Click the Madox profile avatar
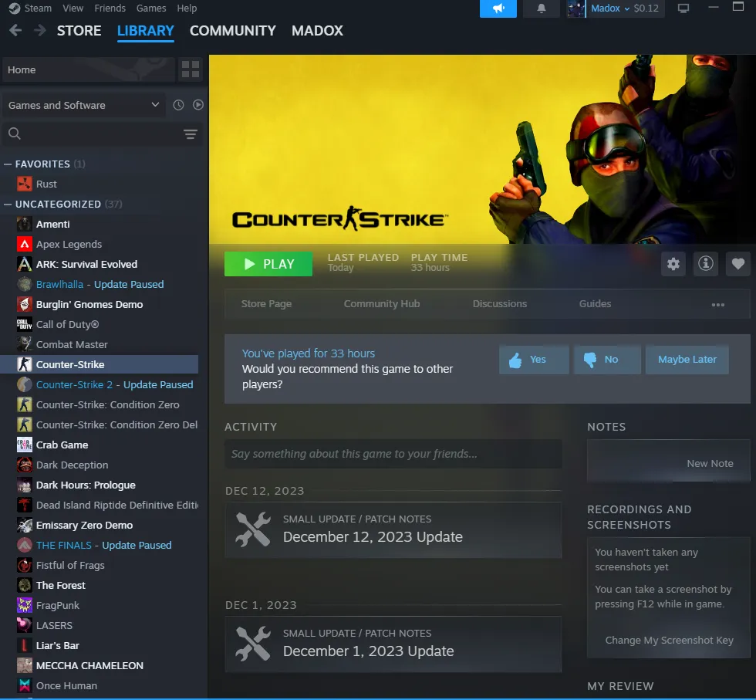756x700 pixels. 575,8
